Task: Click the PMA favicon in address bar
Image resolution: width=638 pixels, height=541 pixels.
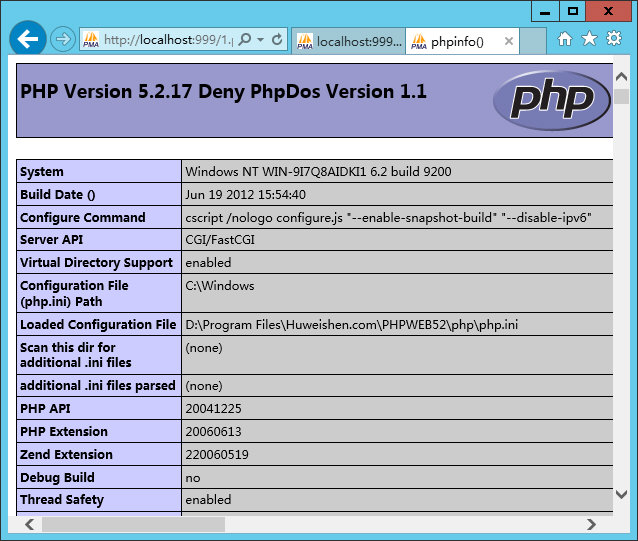Action: coord(91,40)
